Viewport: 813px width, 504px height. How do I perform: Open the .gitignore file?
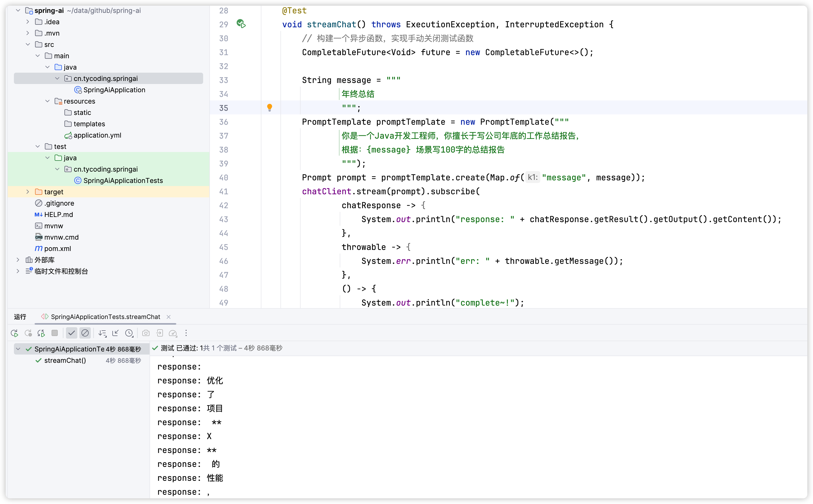tap(59, 203)
